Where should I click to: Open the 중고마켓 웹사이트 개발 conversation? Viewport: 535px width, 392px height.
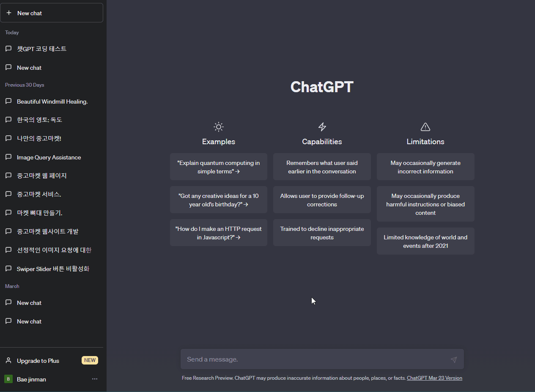(52, 231)
